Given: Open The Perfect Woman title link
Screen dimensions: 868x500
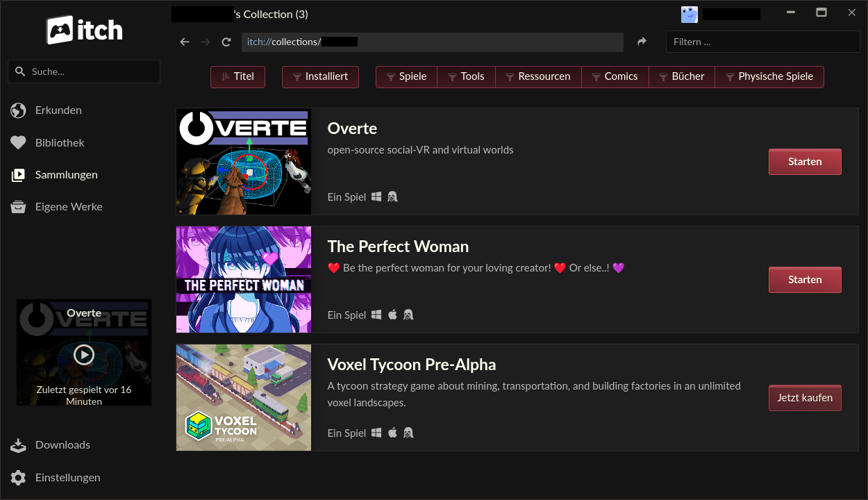Looking at the screenshot, I should tap(398, 247).
